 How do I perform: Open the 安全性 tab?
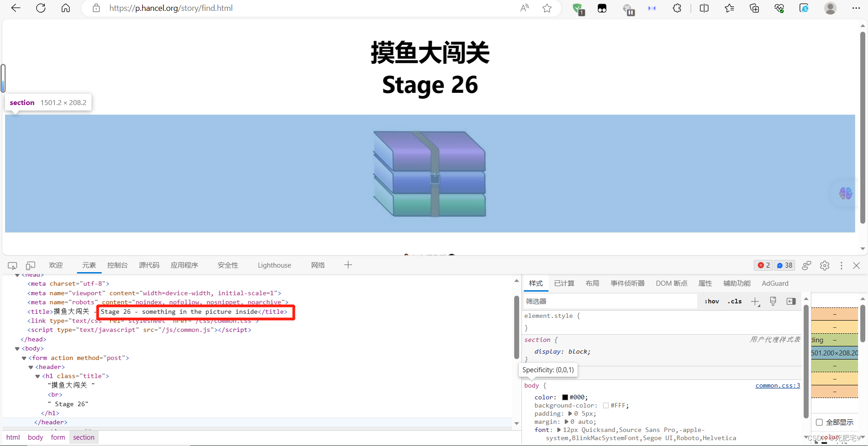[x=228, y=265]
